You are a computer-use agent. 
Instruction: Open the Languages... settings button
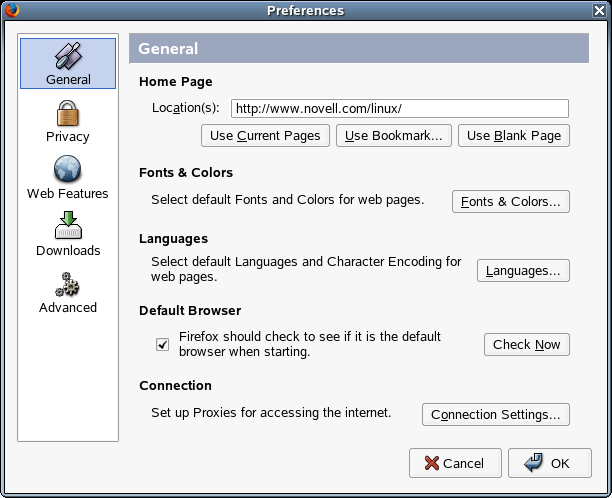523,270
